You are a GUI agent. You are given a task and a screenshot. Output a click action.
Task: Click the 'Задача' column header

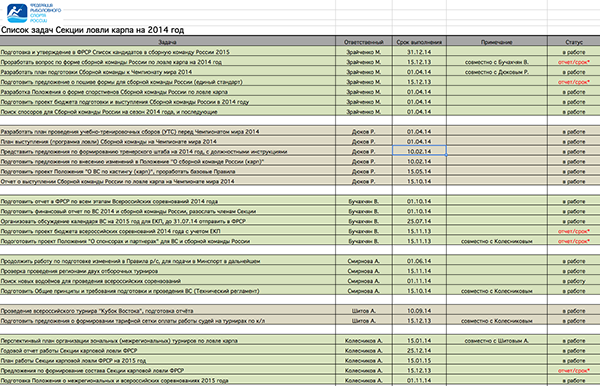click(168, 42)
